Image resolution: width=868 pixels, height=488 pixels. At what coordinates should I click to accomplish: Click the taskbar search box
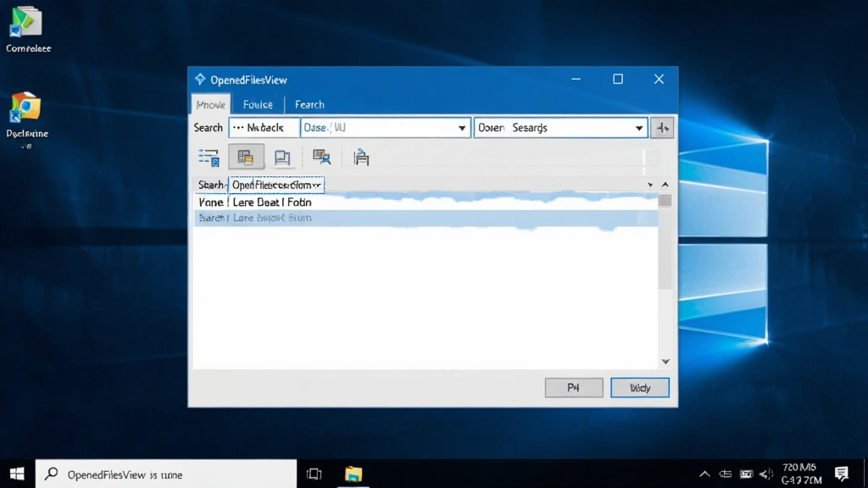click(x=166, y=474)
